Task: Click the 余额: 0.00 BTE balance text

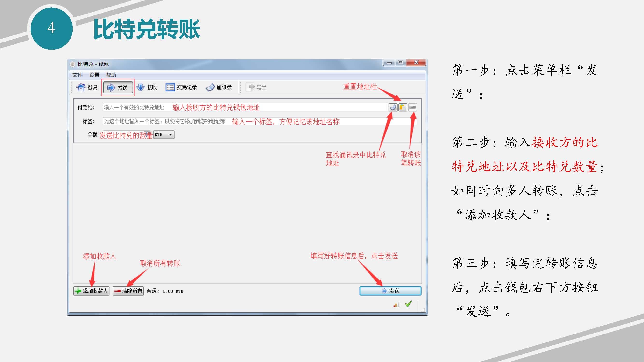Action: coord(165,291)
